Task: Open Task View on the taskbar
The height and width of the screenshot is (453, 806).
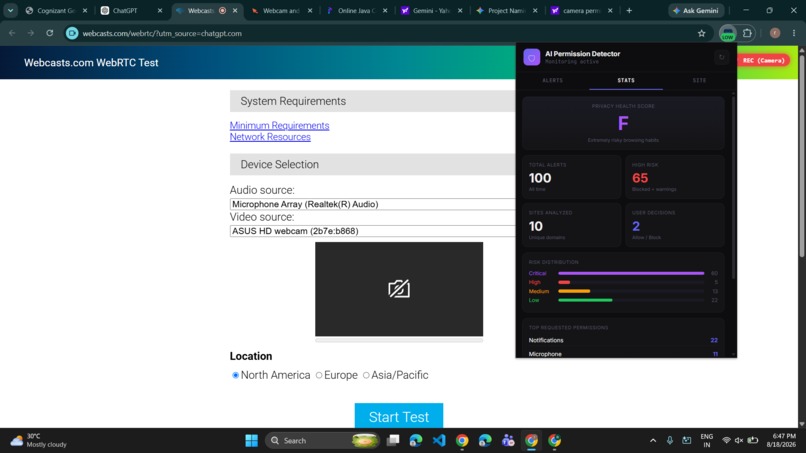Action: coord(393,441)
